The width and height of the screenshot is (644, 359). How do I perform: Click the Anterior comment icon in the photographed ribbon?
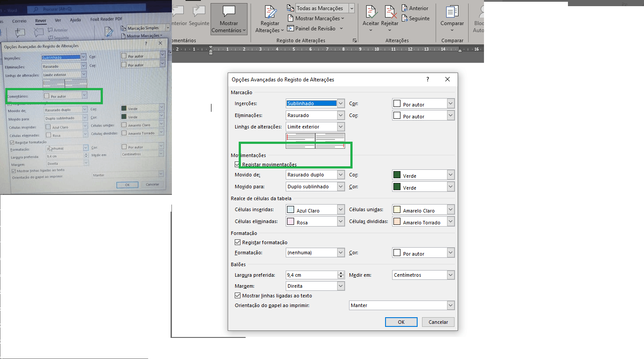coord(50,30)
